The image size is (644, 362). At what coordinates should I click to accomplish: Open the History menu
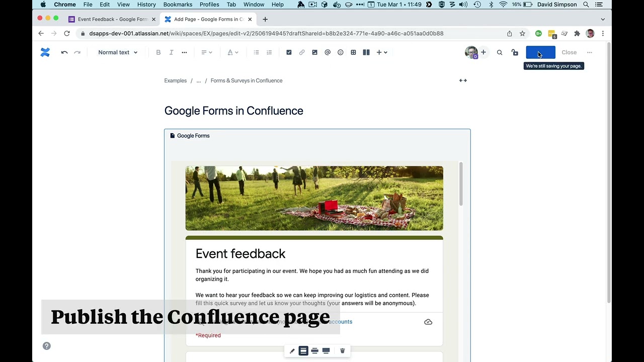point(146,5)
